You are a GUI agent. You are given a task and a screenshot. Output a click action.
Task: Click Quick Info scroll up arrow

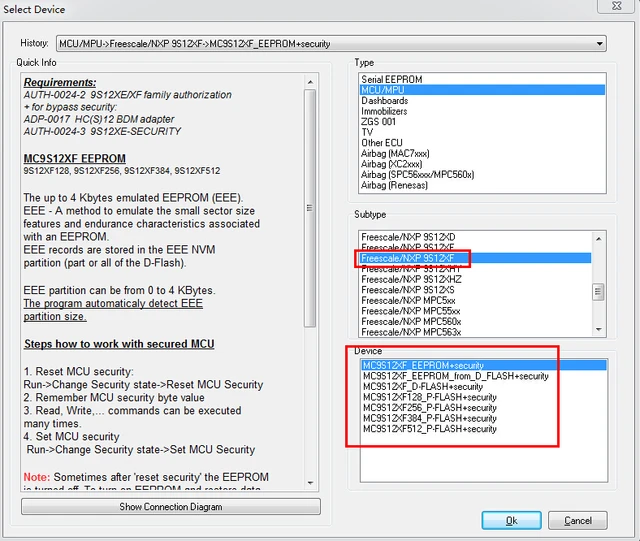310,82
